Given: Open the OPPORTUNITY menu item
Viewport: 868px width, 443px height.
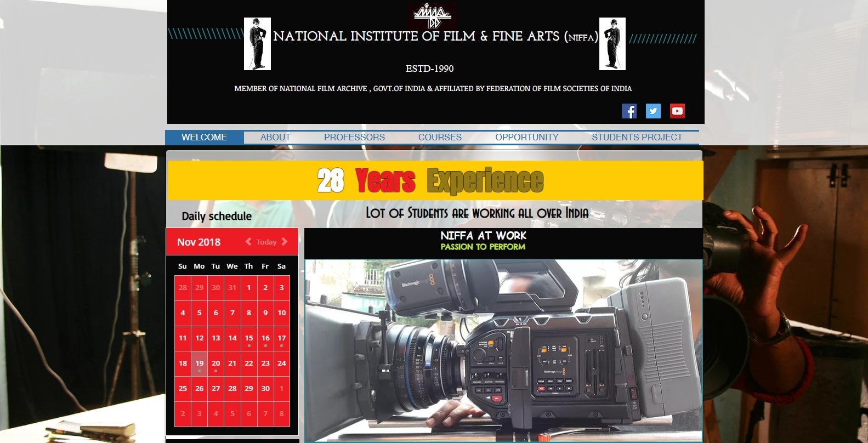Looking at the screenshot, I should pyautogui.click(x=527, y=137).
